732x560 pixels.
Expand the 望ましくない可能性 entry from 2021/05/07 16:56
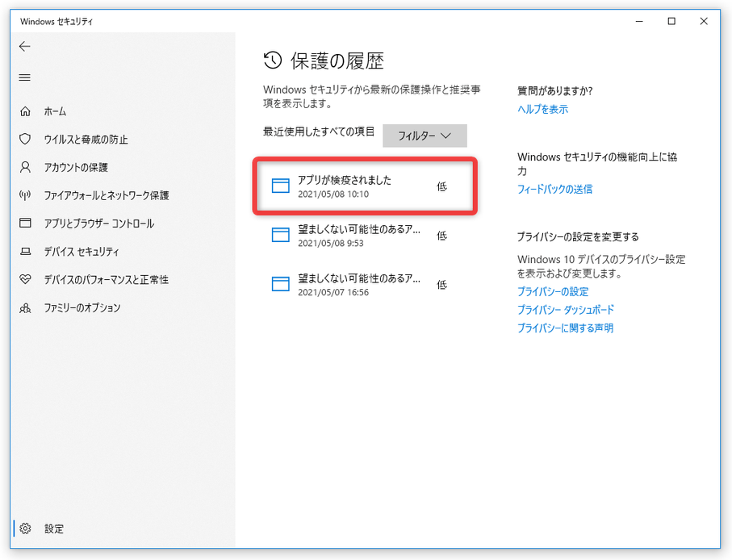365,284
